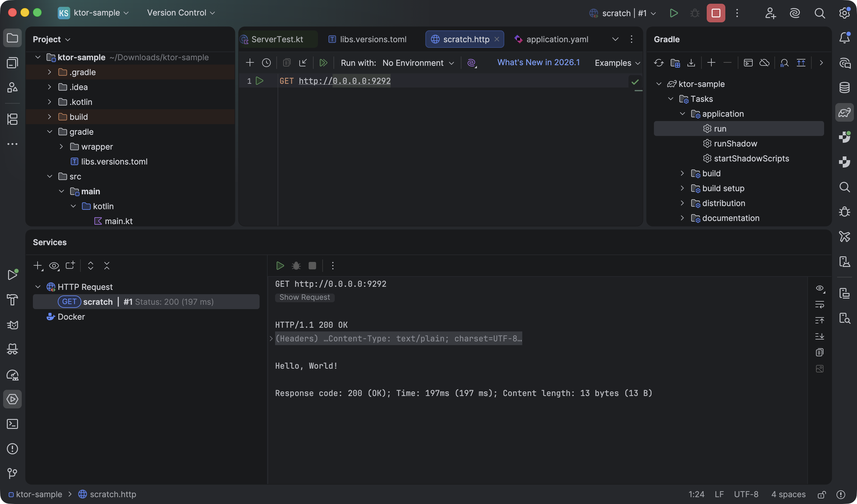857x504 pixels.
Task: Expand the .idea folder
Action: [50, 87]
